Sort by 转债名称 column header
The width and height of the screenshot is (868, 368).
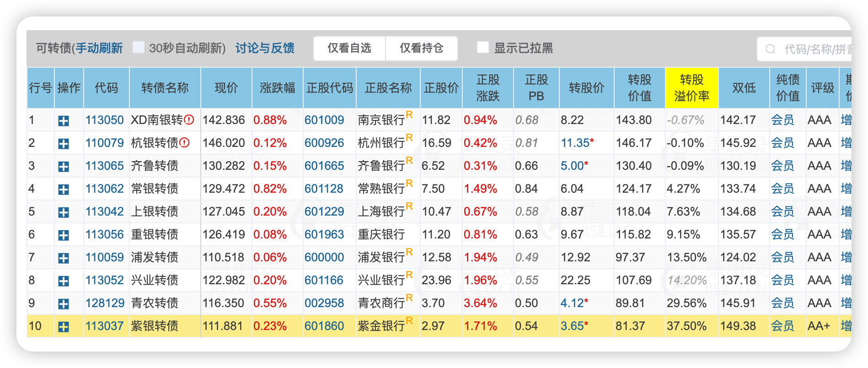[x=165, y=88]
